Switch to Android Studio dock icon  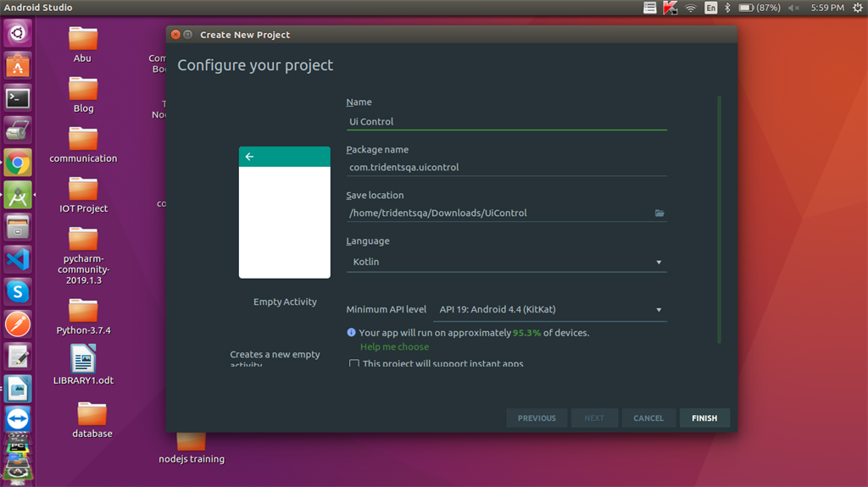pos(18,195)
